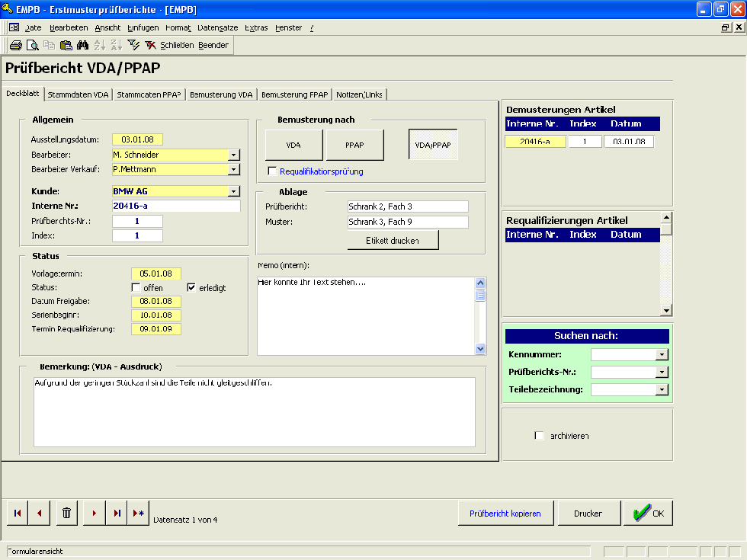The width and height of the screenshot is (747, 560).
Task: Click into the Bemerkung text field
Action: (254, 411)
